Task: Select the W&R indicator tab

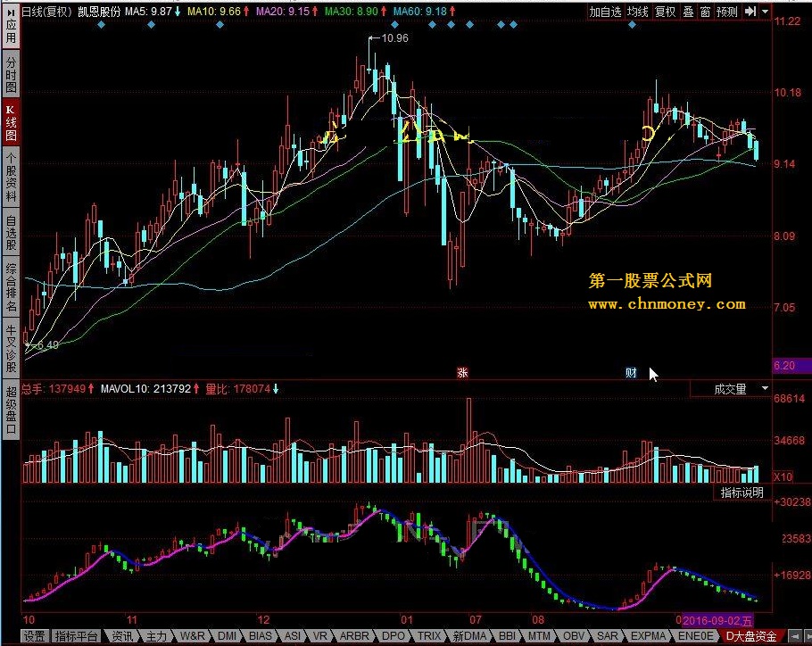Action: coord(192,636)
